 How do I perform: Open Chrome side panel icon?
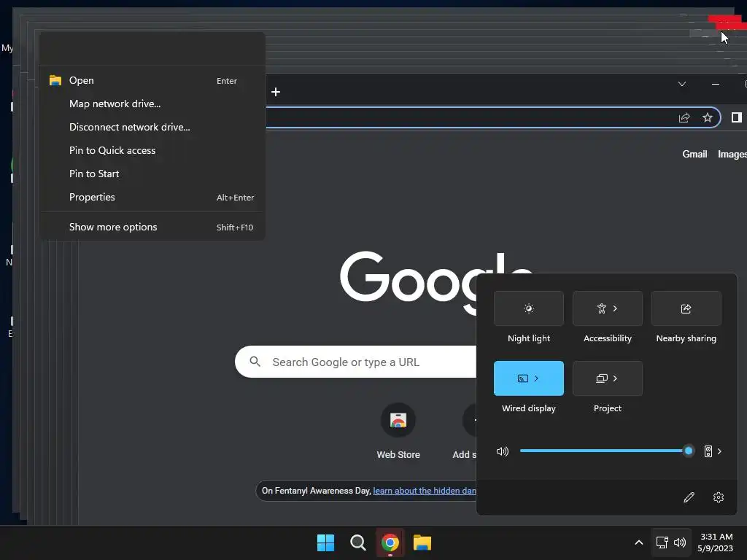pos(737,117)
